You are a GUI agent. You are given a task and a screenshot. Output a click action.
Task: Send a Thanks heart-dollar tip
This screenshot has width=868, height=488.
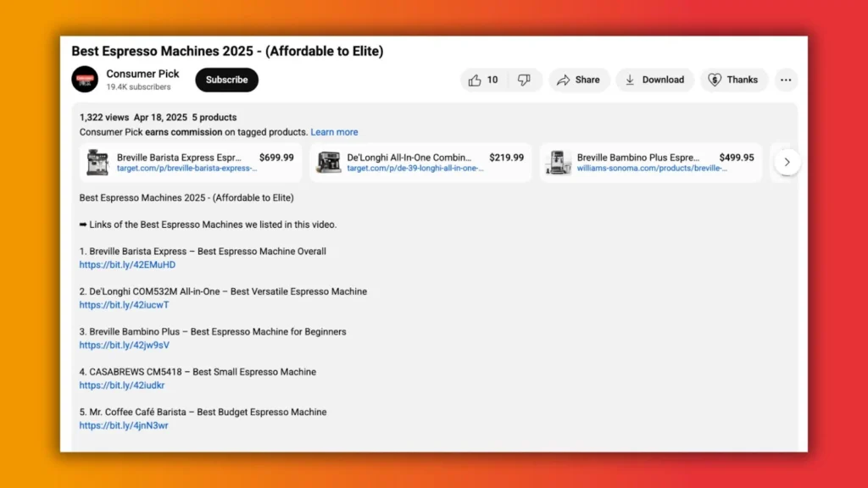click(733, 80)
